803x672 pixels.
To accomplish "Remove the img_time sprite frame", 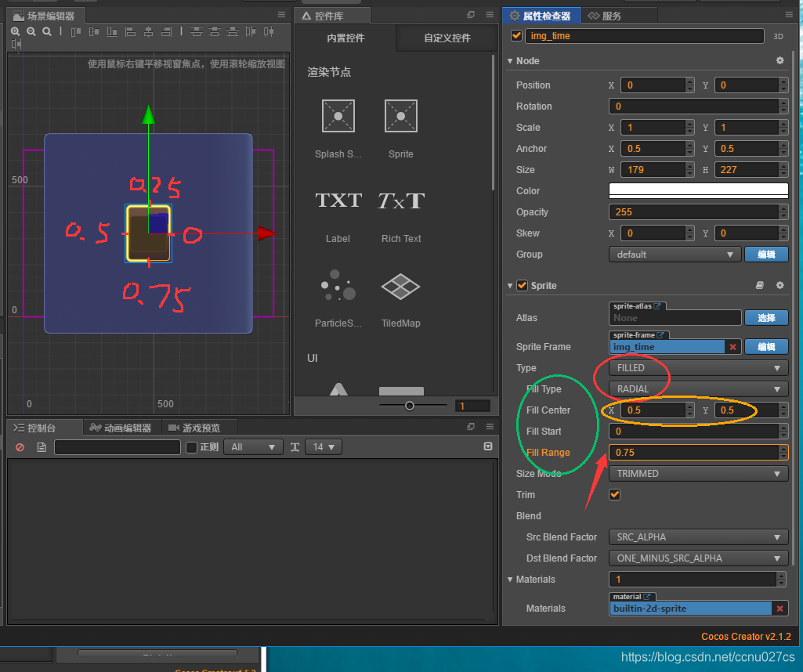I will 732,347.
